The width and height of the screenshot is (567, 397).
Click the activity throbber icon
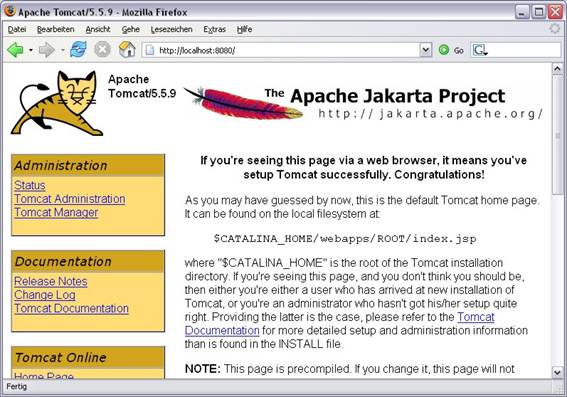[555, 29]
